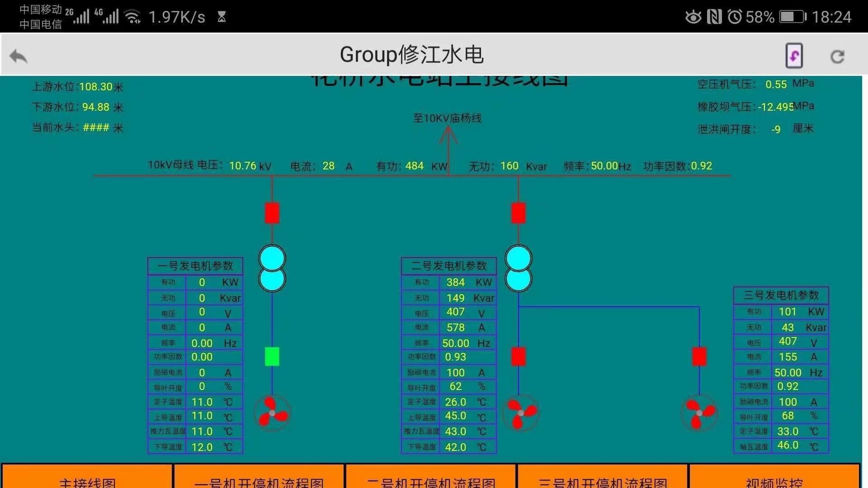Screen dimensions: 868x488
Task: Click transformer symbol above generator two
Action: [x=518, y=268]
